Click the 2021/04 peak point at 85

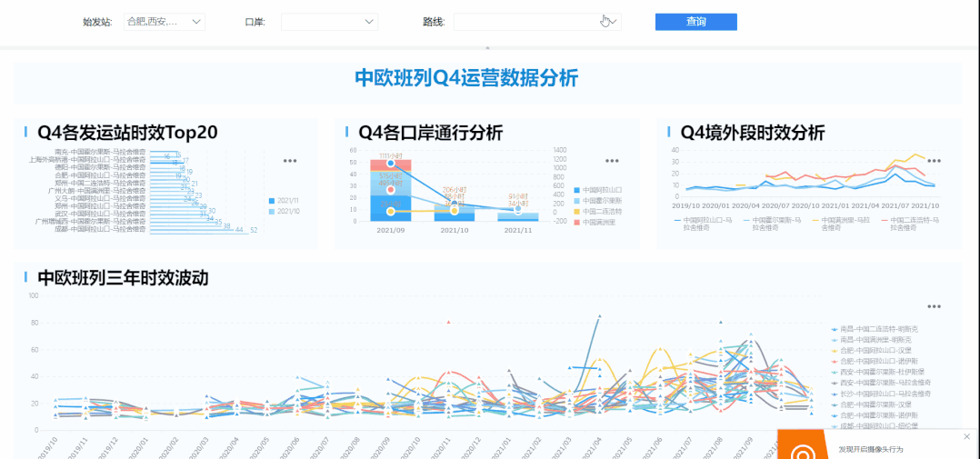[x=600, y=316]
